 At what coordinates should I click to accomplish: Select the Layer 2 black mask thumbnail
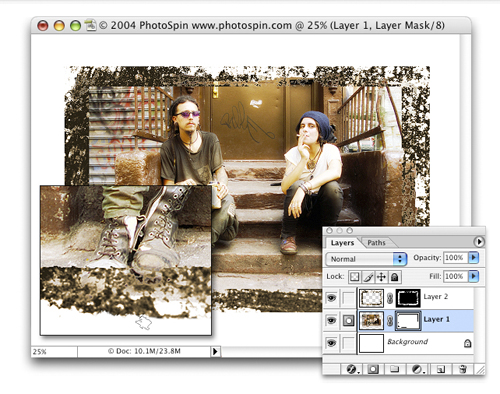(x=408, y=298)
